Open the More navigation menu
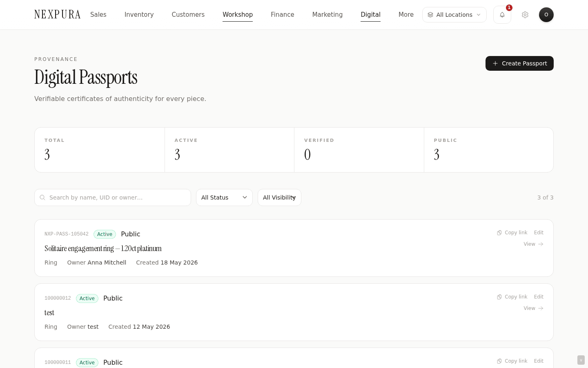588x368 pixels. pos(406,15)
